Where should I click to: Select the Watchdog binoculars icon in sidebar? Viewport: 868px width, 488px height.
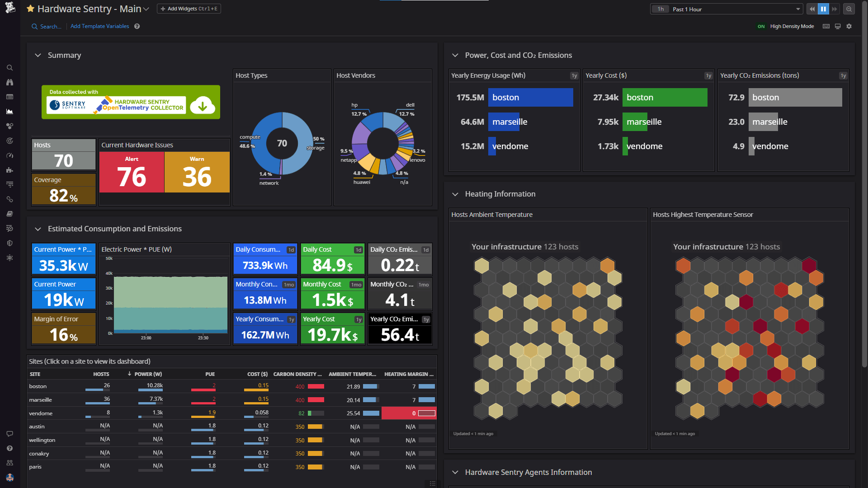tap(9, 82)
